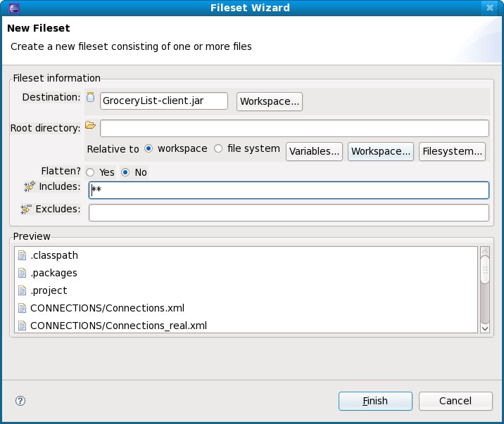
Task: Select CONNECTIONS/Connections.xml in preview
Action: (107, 308)
